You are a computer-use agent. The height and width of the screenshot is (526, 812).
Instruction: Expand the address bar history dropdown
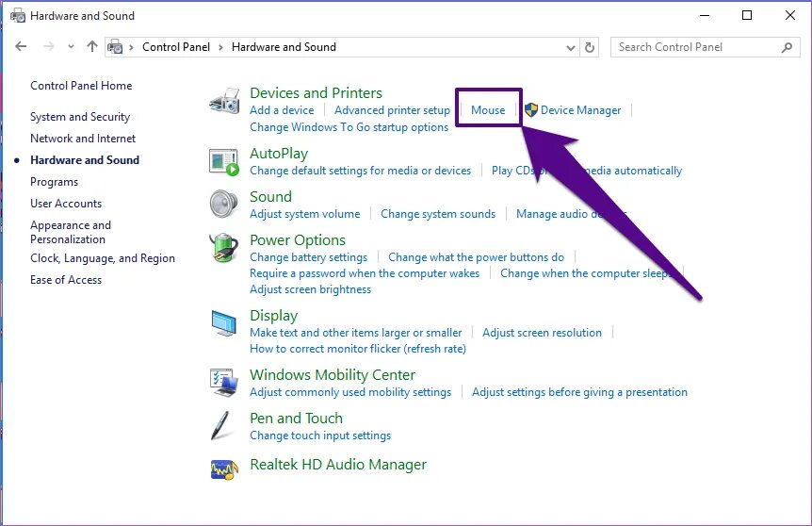coord(570,48)
